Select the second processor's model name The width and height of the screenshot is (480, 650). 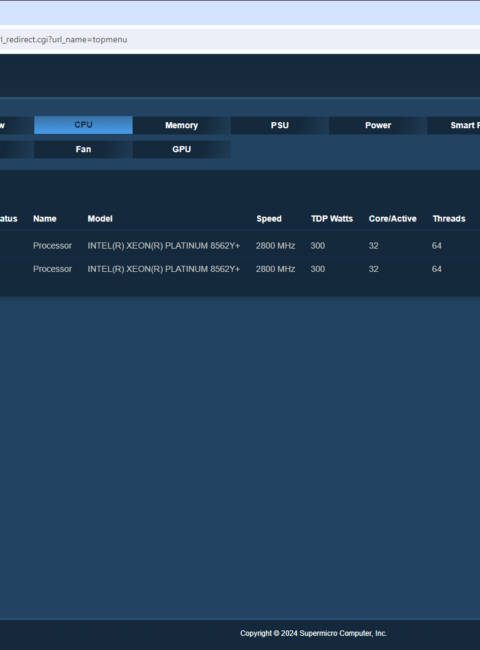pos(164,269)
